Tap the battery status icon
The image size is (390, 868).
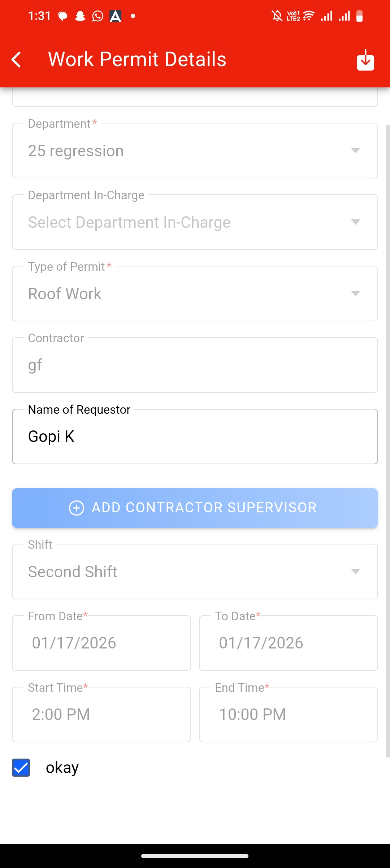359,16
